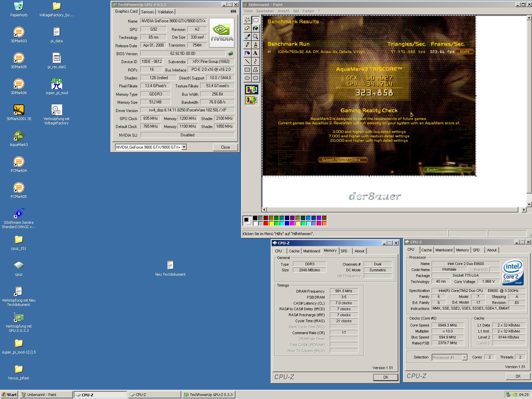The image size is (532, 399).
Task: Open the Datei menu in Paint
Action: 248,11
